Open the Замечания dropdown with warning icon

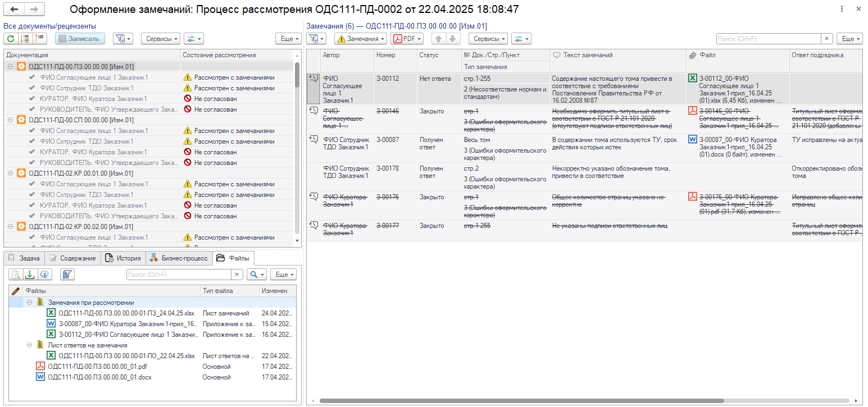tap(361, 39)
